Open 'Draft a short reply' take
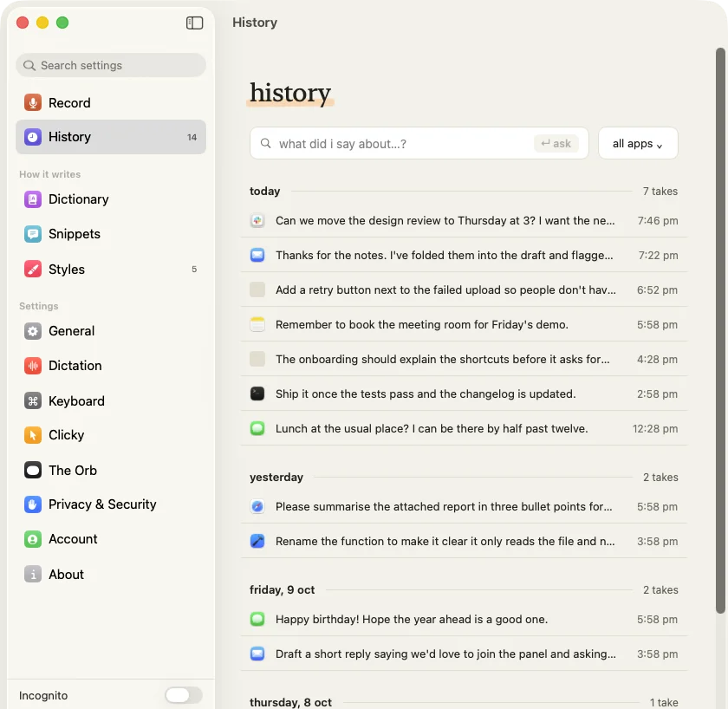Viewport: 728px width, 709px height. 464,654
